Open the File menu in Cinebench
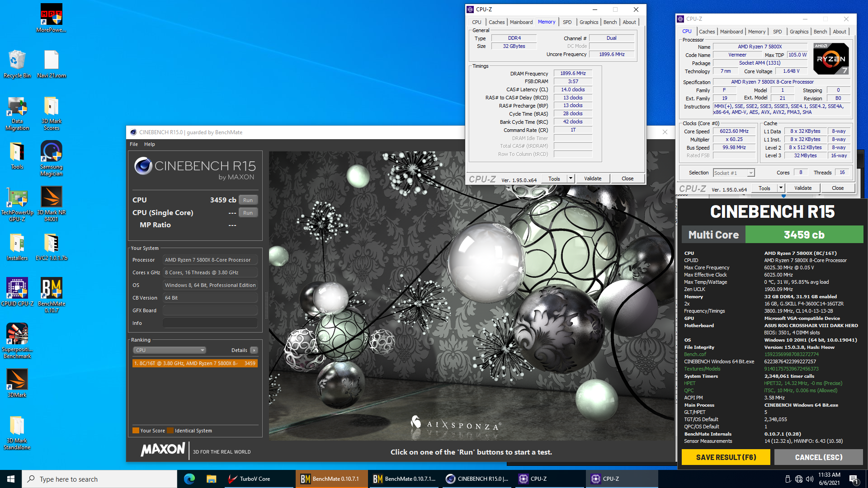This screenshot has height=488, width=868. click(134, 144)
